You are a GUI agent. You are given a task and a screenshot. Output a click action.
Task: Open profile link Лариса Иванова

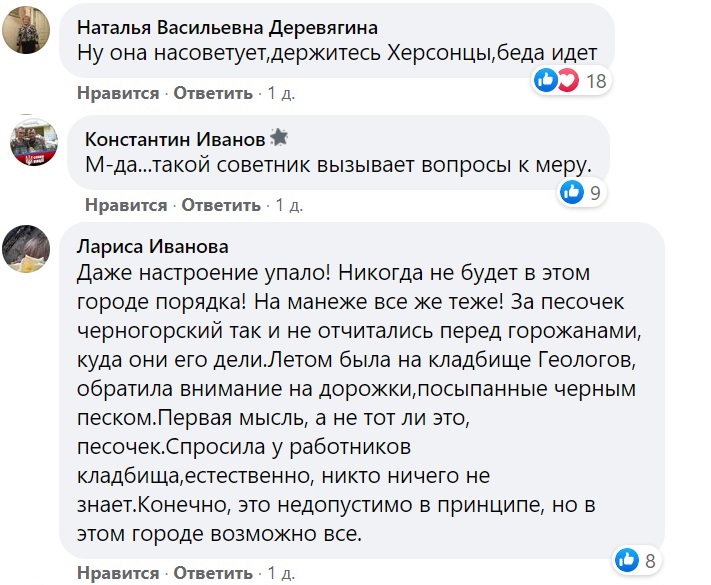pos(153,247)
